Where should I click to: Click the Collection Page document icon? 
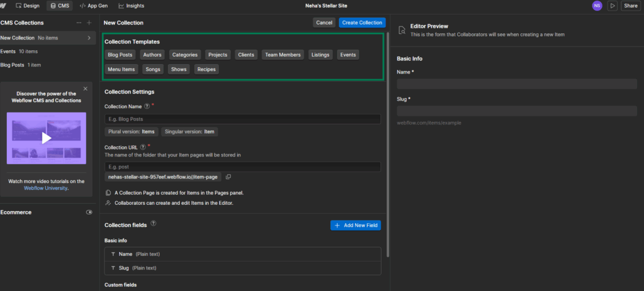point(108,192)
